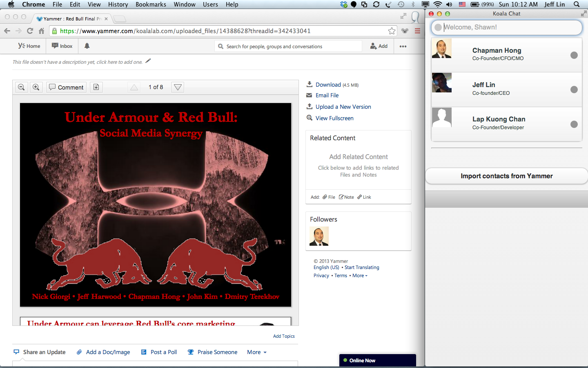Viewport: 588px width, 368px height.
Task: Close the Yammer browser tab
Action: tap(106, 19)
